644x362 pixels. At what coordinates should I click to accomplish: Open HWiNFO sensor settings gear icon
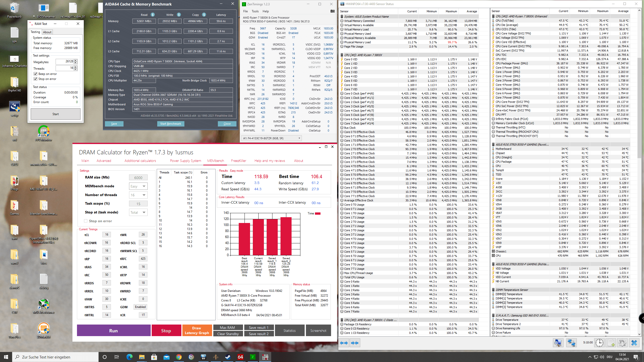click(622, 343)
